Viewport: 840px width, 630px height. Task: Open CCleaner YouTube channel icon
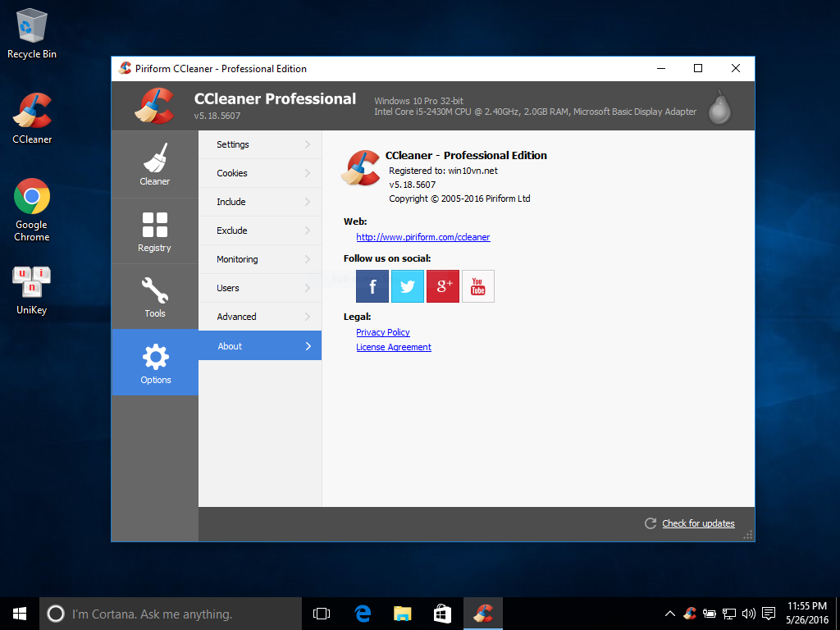click(478, 286)
